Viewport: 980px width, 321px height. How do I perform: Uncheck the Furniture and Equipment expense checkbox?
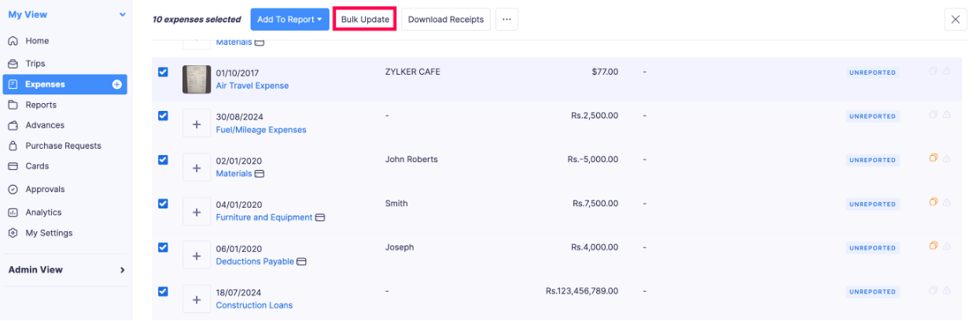click(x=163, y=203)
